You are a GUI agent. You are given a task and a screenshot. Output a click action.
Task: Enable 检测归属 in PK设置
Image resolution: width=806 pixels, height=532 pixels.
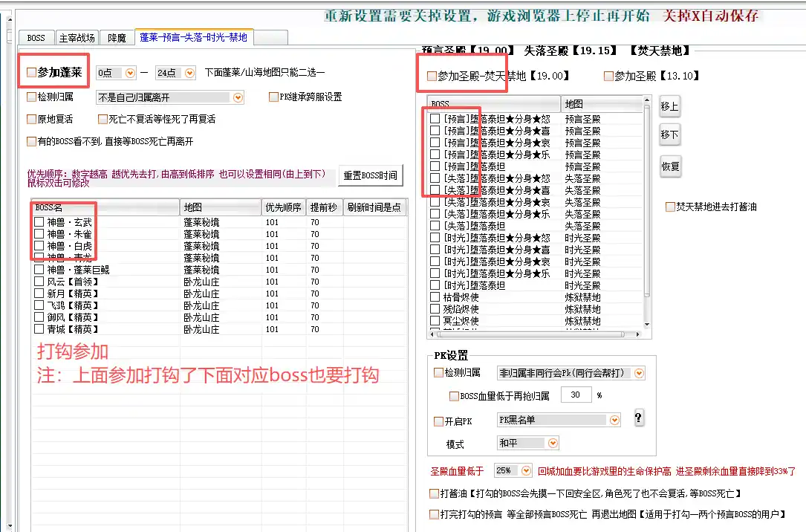click(x=438, y=373)
